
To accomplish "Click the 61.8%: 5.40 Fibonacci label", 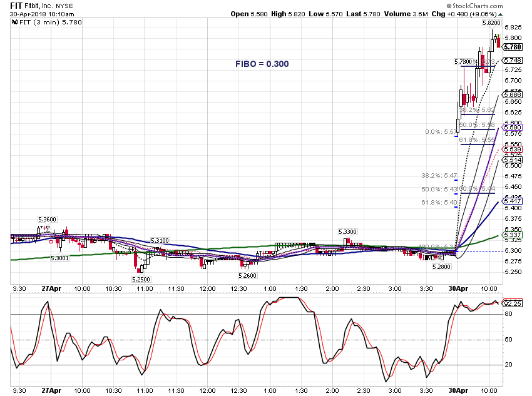I will click(x=439, y=203).
